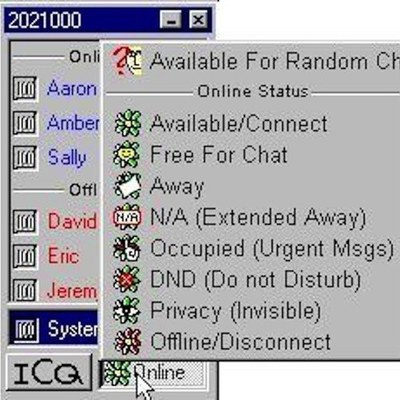Minimize the 2021000 ICQ window
400x400 pixels.
coord(170,20)
